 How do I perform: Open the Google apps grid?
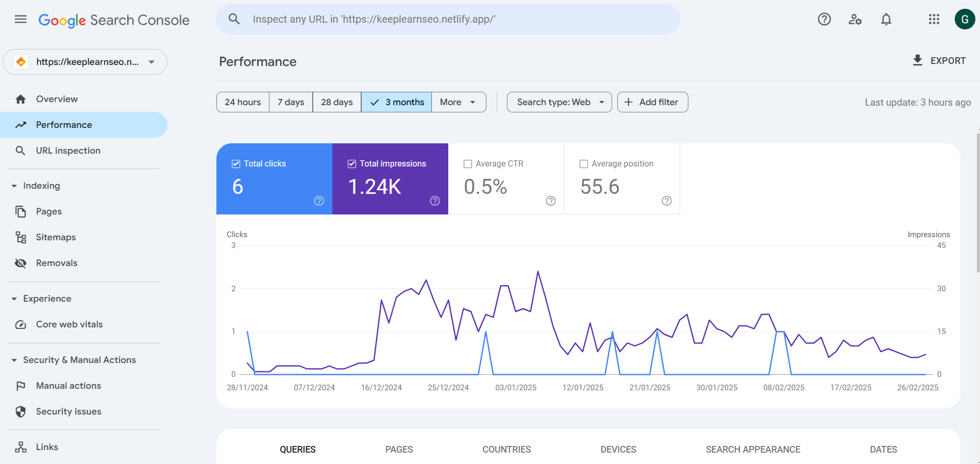[x=934, y=19]
